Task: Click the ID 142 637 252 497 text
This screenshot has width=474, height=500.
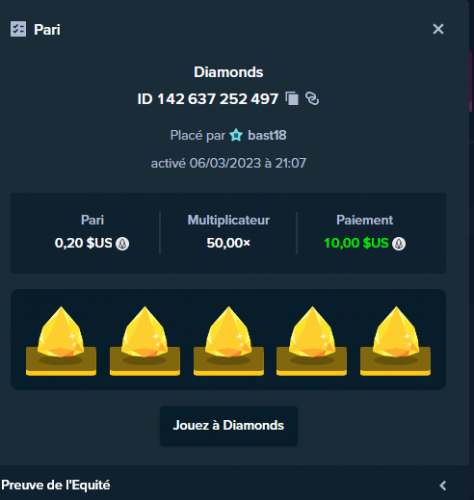Action: click(x=208, y=99)
